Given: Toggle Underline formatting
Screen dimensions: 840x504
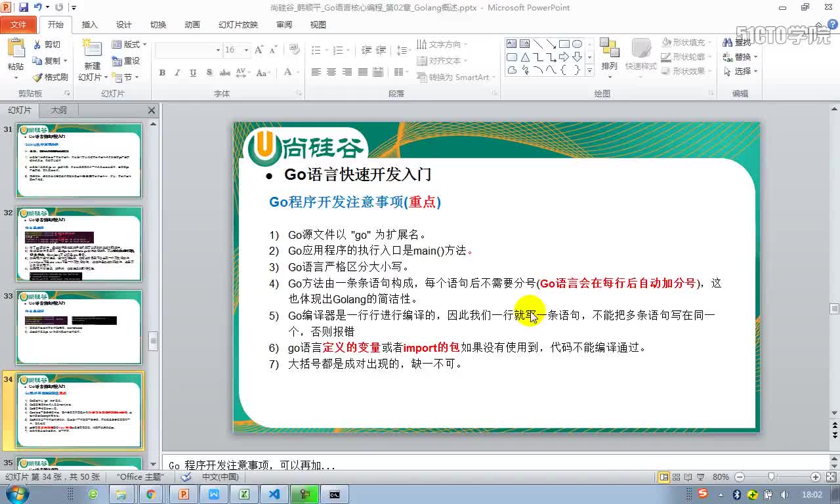Looking at the screenshot, I should (193, 72).
